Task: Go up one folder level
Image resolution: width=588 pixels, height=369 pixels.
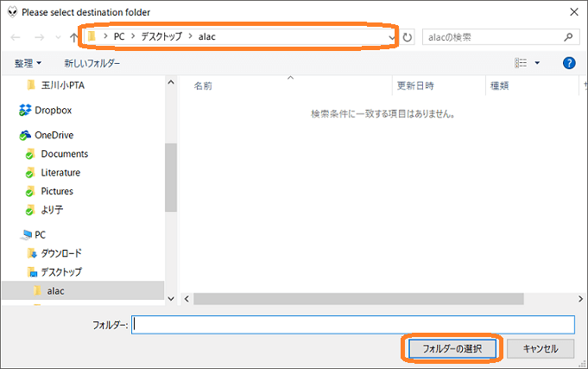Action: 73,37
